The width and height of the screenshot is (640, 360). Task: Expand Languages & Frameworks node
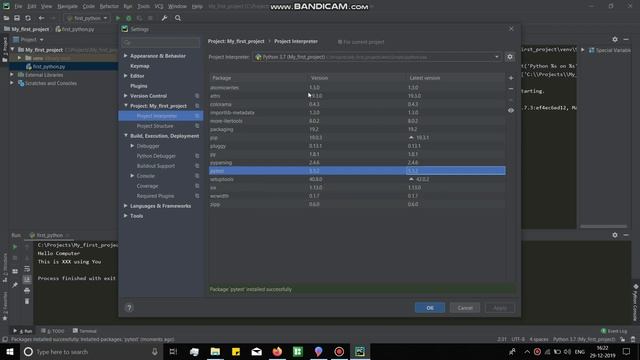(x=126, y=206)
